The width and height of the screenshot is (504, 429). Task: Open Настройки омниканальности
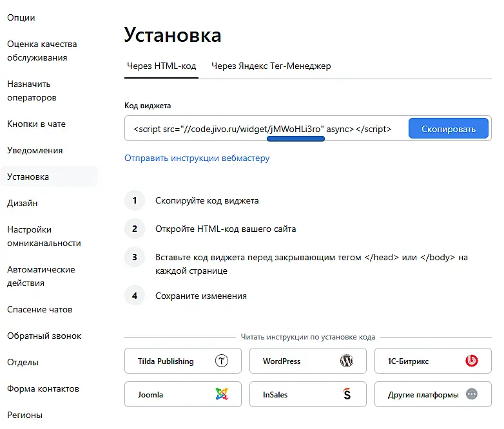pyautogui.click(x=44, y=236)
